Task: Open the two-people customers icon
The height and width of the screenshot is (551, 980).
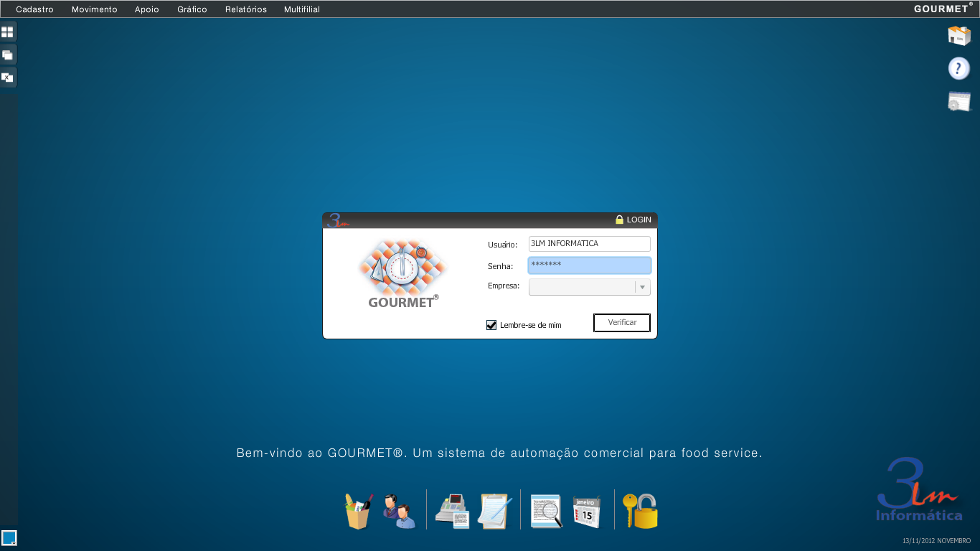Action: (399, 511)
